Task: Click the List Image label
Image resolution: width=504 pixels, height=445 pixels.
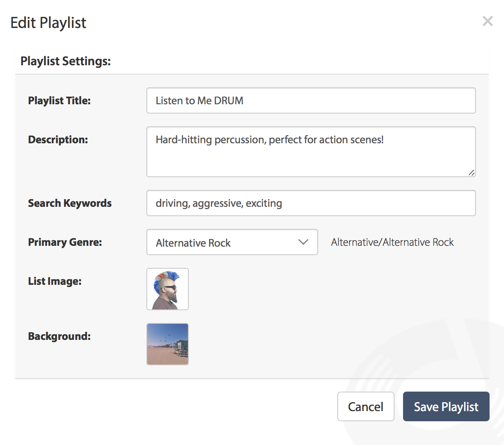Action: point(55,281)
